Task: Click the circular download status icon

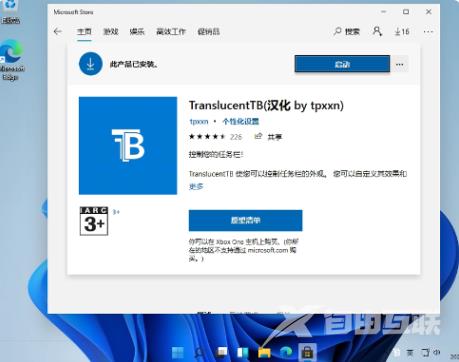Action: coord(90,63)
